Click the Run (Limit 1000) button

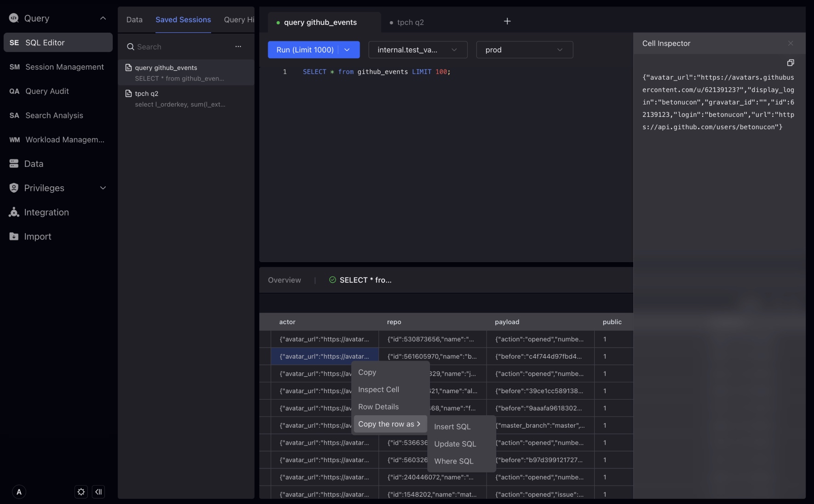click(x=304, y=50)
